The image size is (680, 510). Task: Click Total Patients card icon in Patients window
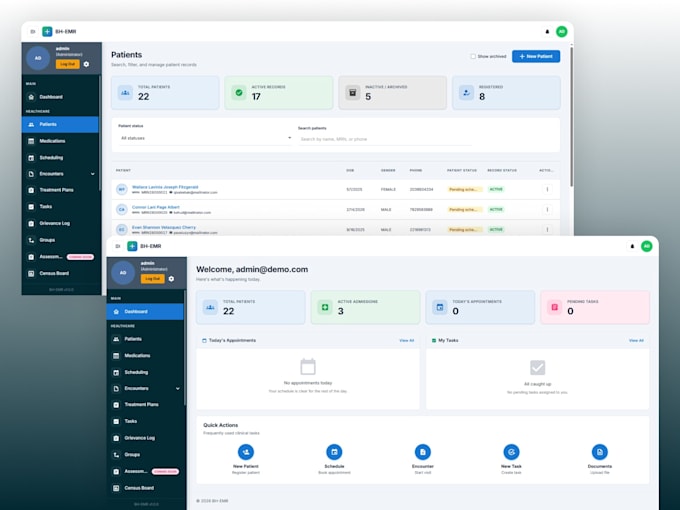(125, 93)
